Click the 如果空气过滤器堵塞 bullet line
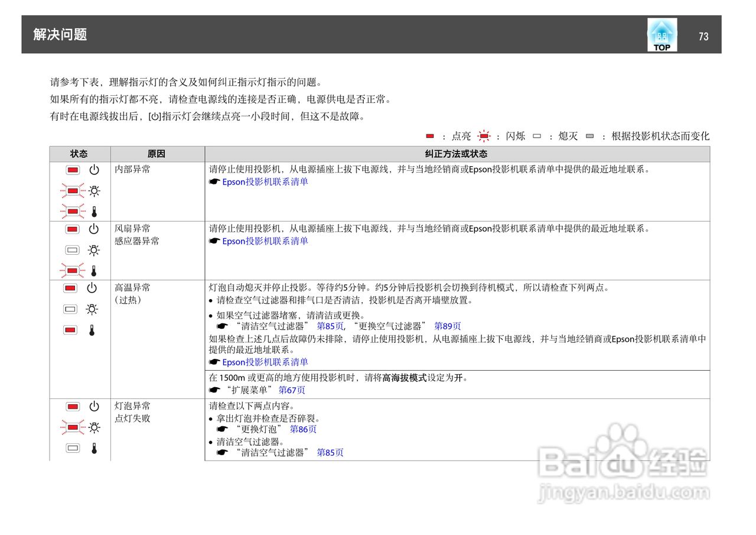The image size is (756, 535). point(291,315)
